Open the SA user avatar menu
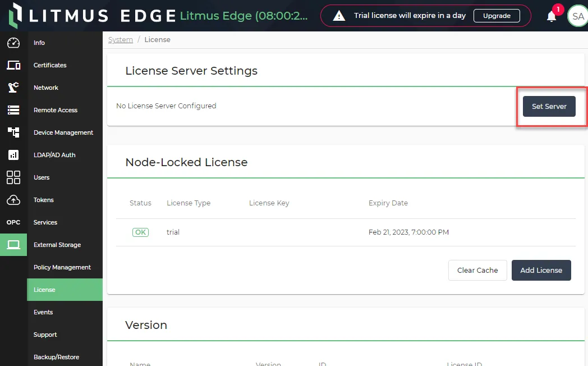588x366 pixels. (578, 16)
